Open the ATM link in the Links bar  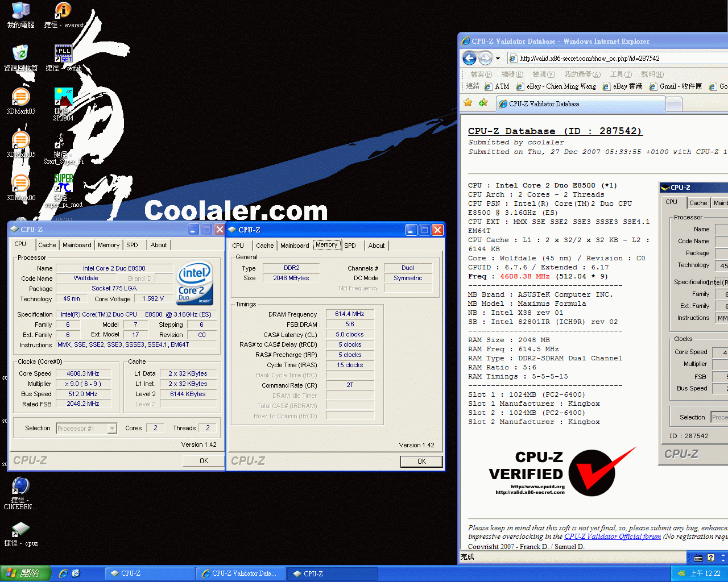coord(497,86)
